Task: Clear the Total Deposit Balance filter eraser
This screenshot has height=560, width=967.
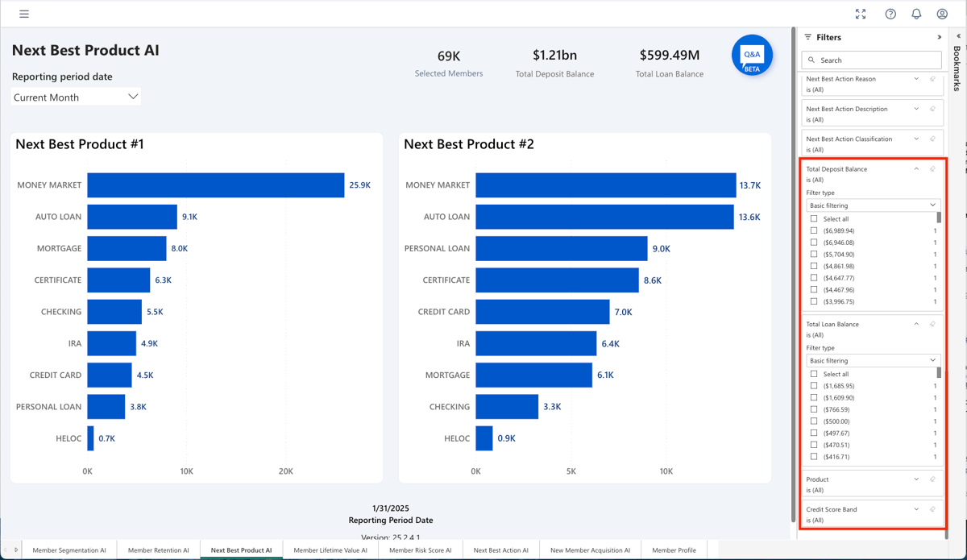Action: click(x=932, y=169)
